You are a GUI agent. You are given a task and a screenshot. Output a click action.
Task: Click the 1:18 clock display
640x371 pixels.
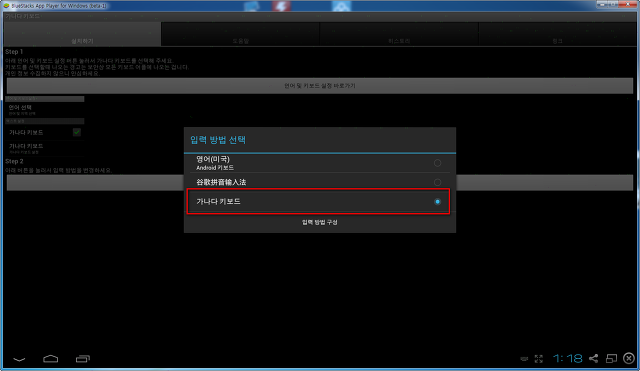(568, 358)
